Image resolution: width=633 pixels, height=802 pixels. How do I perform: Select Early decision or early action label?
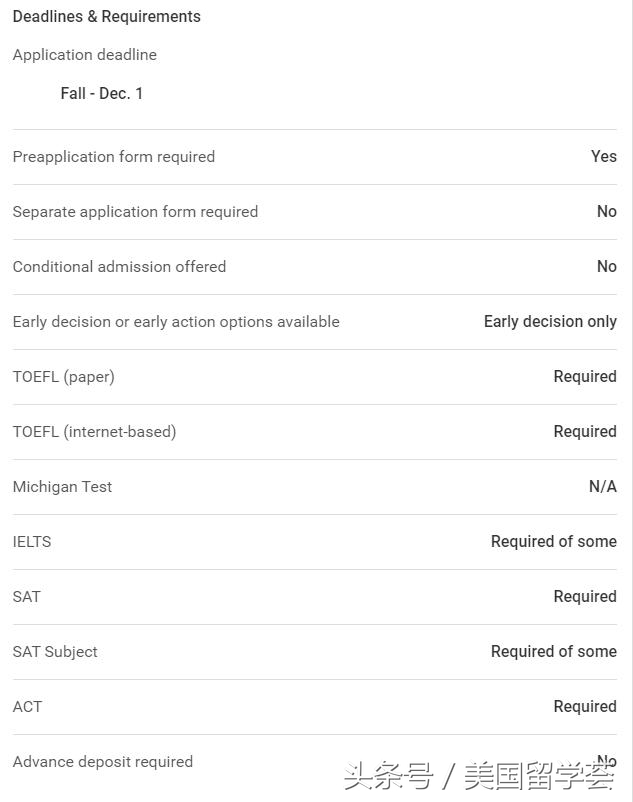(x=176, y=322)
